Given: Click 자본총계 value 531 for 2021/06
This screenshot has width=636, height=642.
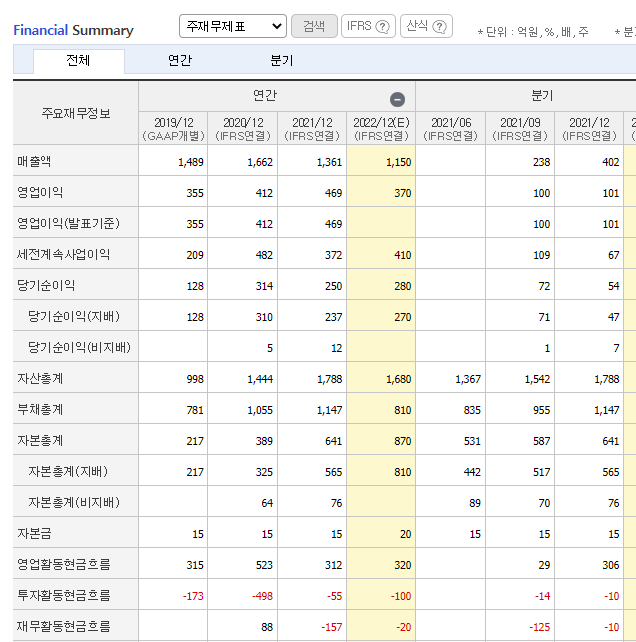Looking at the screenshot, I should coord(472,441).
